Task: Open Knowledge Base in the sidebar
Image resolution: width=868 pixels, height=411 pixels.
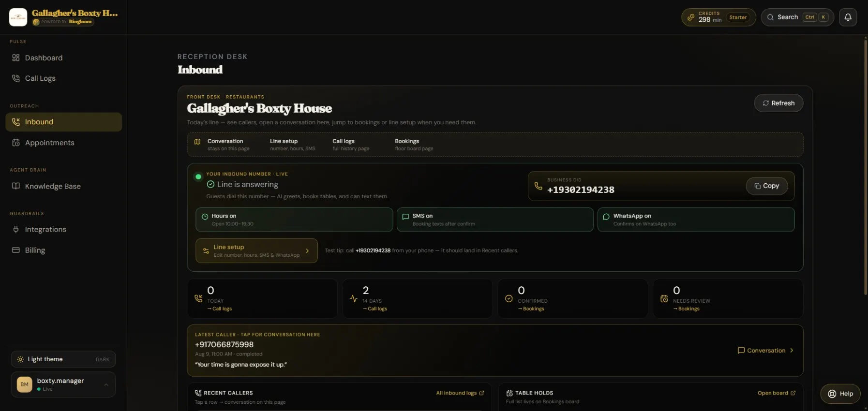Action: (x=63, y=186)
